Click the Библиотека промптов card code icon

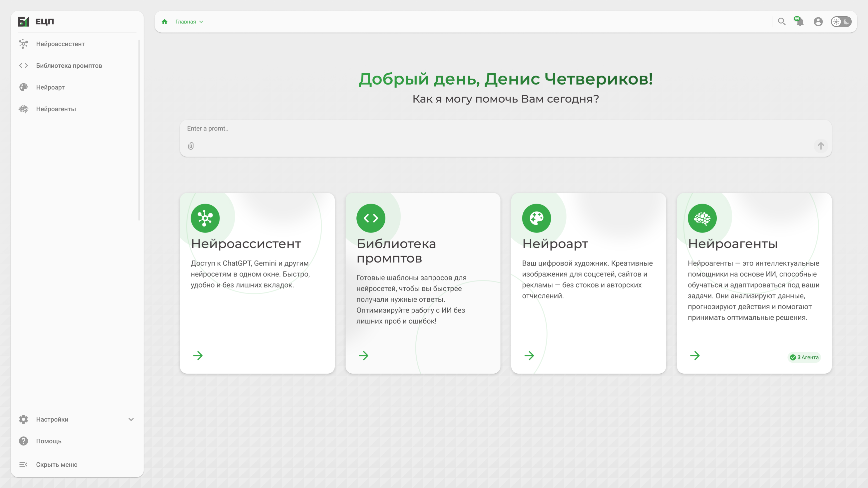pyautogui.click(x=371, y=218)
